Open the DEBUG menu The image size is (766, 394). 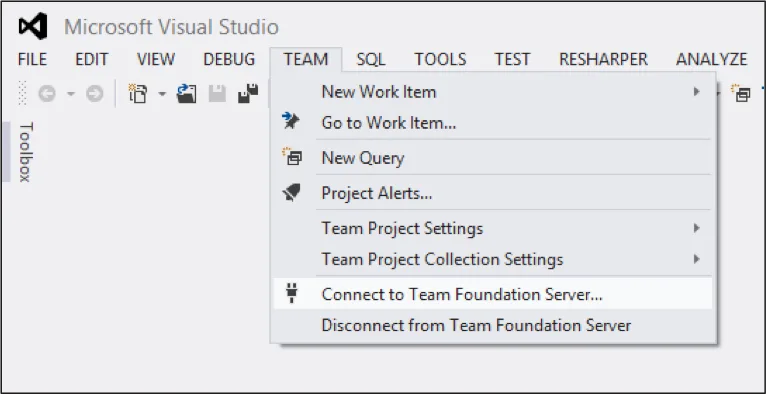(x=229, y=60)
